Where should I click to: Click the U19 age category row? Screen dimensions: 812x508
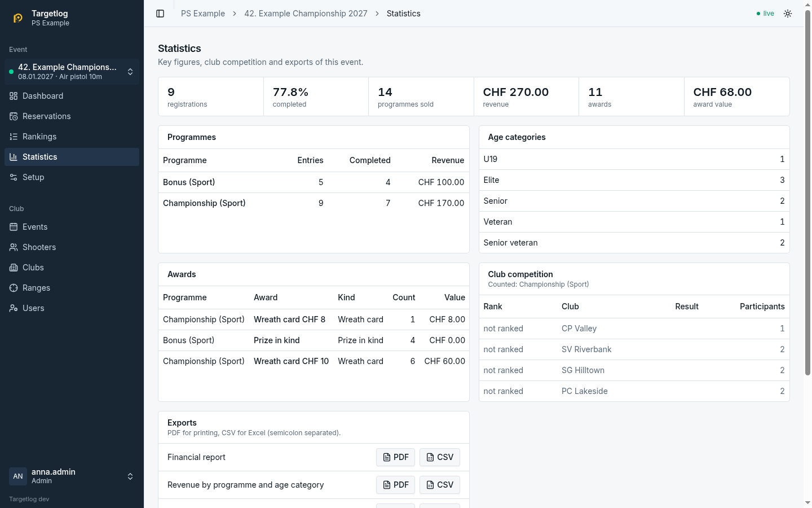coord(634,159)
